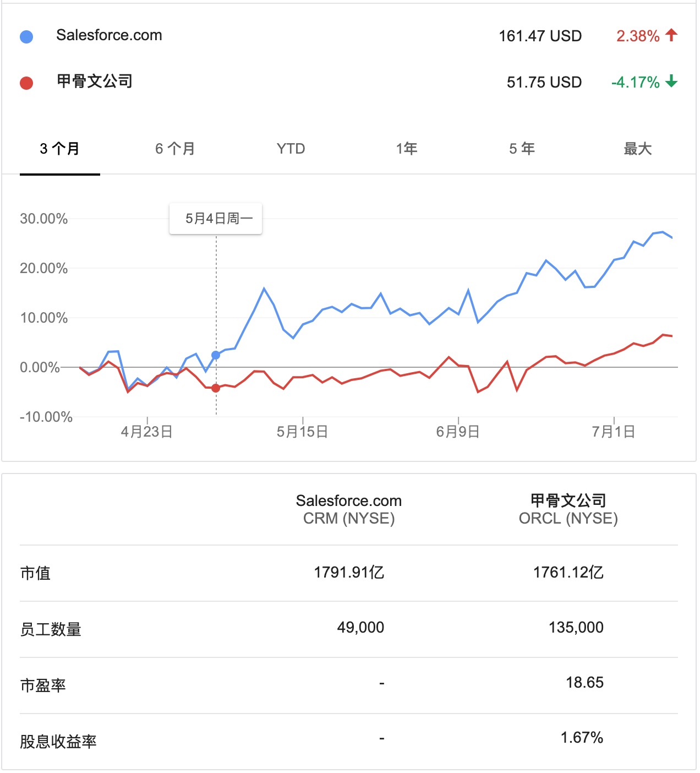This screenshot has height=773, width=700.
Task: Select the 3 个月 time range tab
Action: coord(59,149)
